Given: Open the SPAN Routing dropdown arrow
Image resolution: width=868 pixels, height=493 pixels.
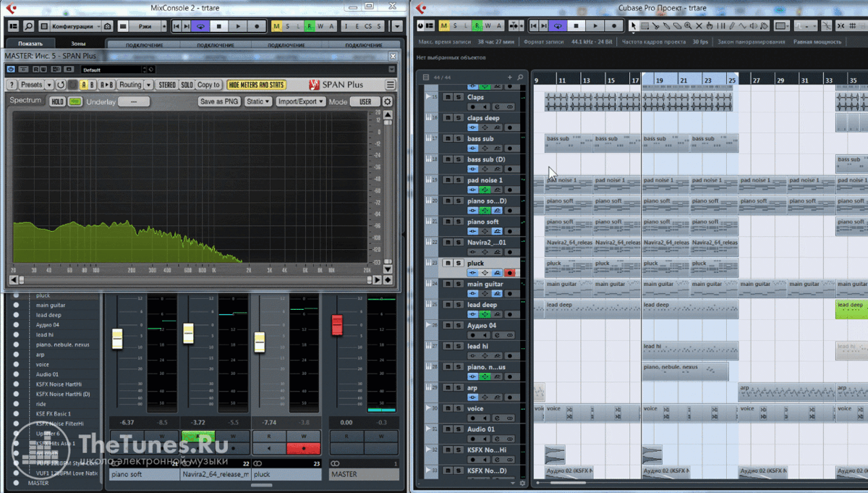Looking at the screenshot, I should [148, 85].
